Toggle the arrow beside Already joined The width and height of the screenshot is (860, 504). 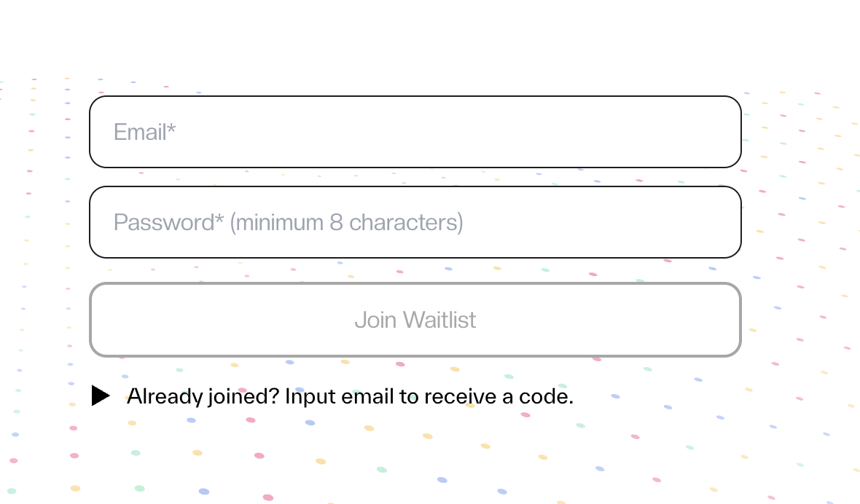click(x=101, y=395)
